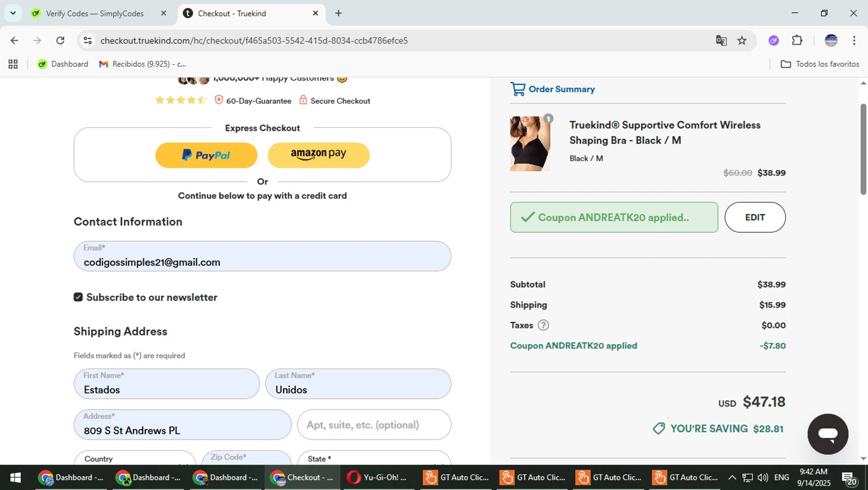Click the EDIT coupon button
Image resolution: width=868 pixels, height=490 pixels.
(755, 218)
